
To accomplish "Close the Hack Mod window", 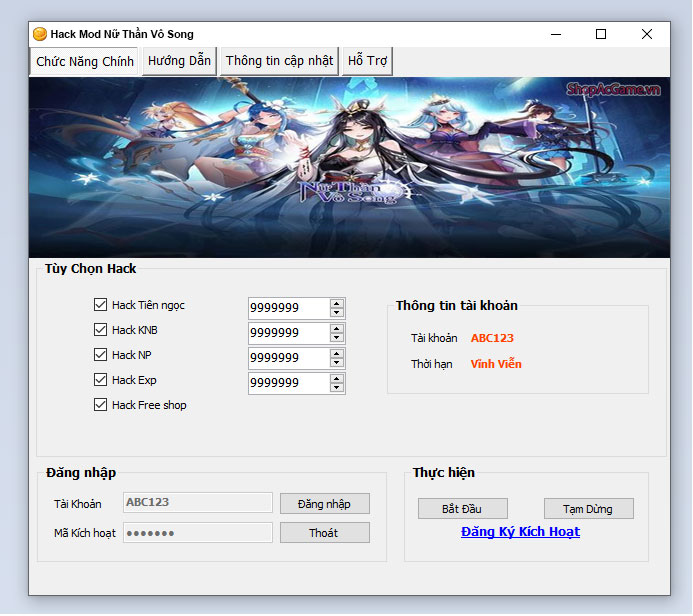I will click(647, 34).
